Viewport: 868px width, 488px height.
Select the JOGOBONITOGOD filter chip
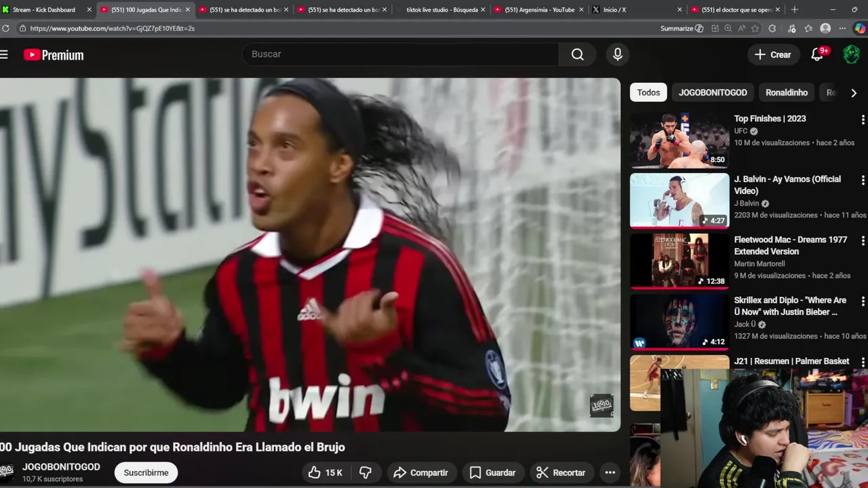click(x=713, y=92)
